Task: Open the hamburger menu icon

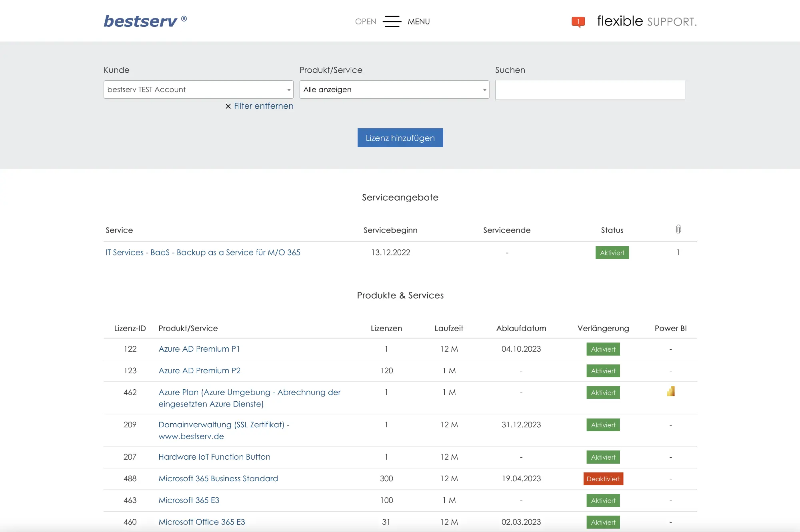Action: coord(392,22)
